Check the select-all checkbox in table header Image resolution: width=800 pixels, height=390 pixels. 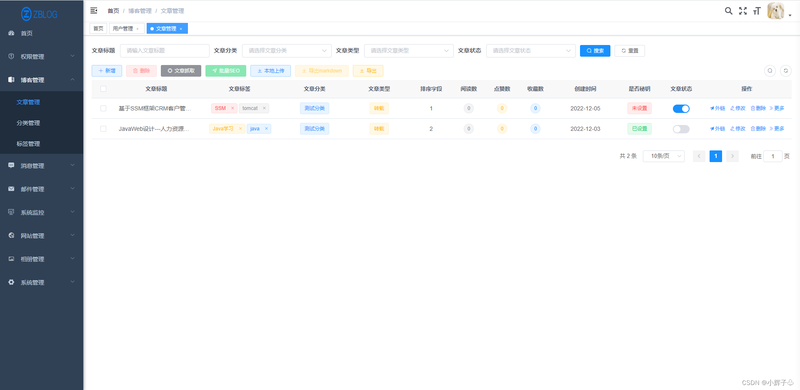[104, 89]
